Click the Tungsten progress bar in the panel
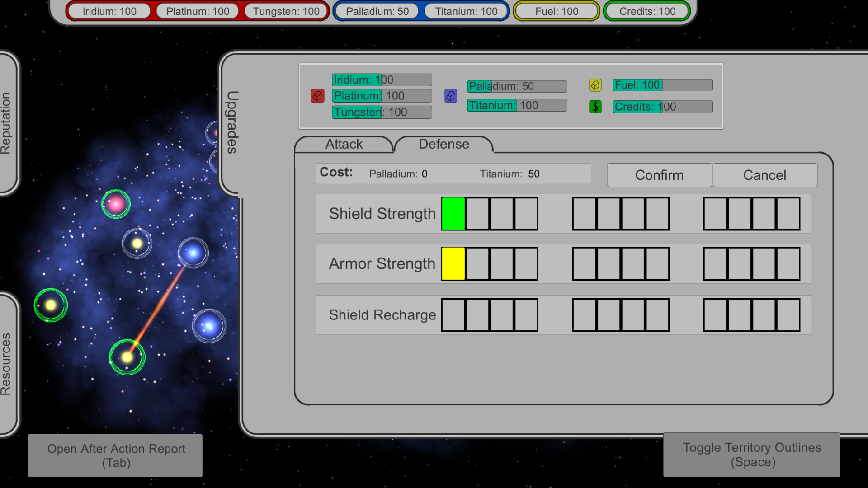The width and height of the screenshot is (868, 488). [382, 112]
